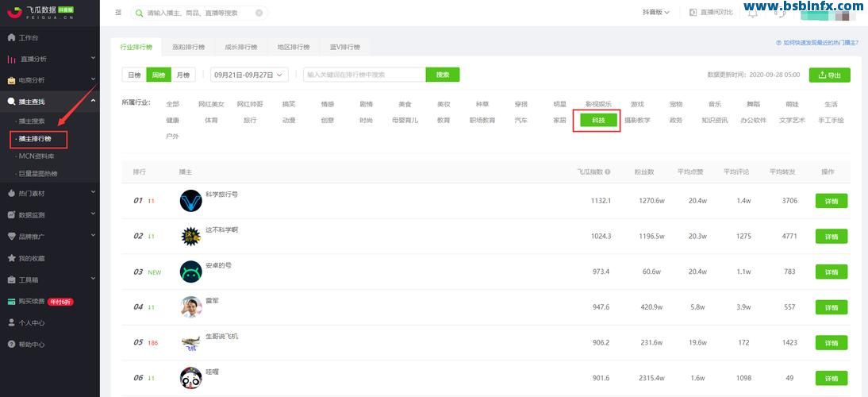Image resolution: width=868 pixels, height=397 pixels.
Task: Open 我的收藏 via the star icon
Action: (11, 258)
